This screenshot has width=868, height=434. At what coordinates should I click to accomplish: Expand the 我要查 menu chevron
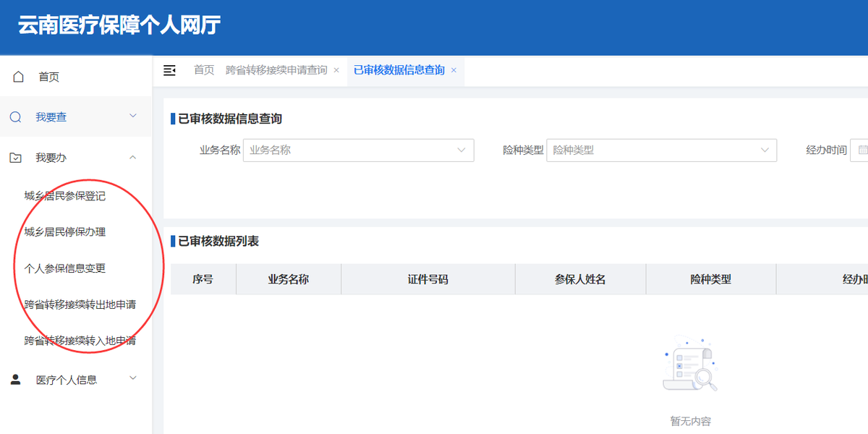pyautogui.click(x=132, y=116)
